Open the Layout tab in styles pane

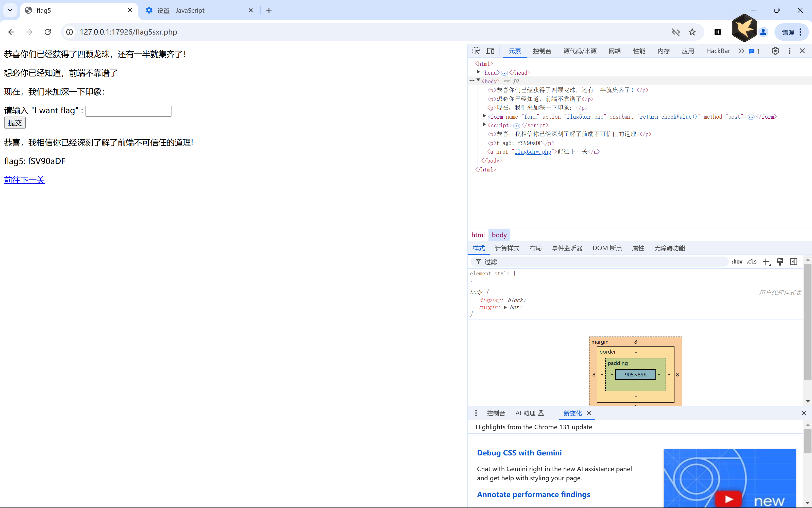535,248
